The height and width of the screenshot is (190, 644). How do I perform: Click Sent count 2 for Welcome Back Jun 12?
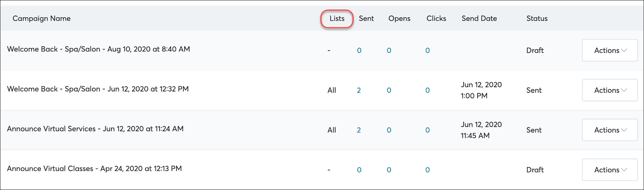click(359, 90)
